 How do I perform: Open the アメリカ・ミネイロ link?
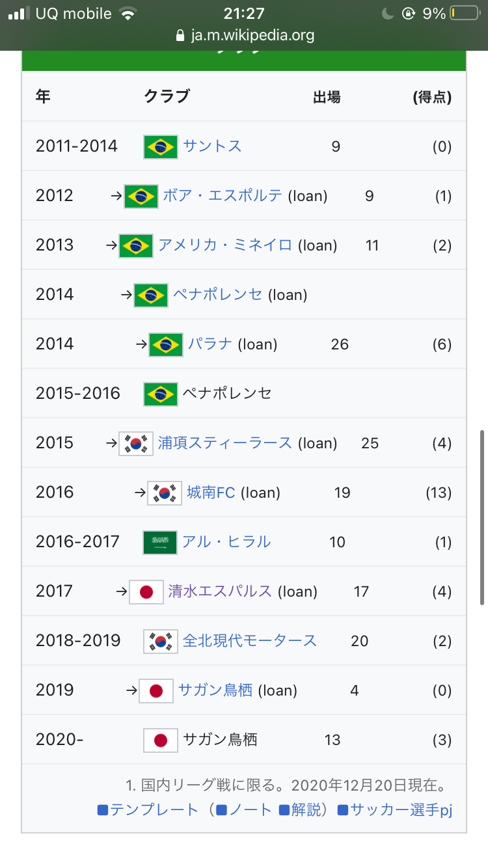[225, 245]
